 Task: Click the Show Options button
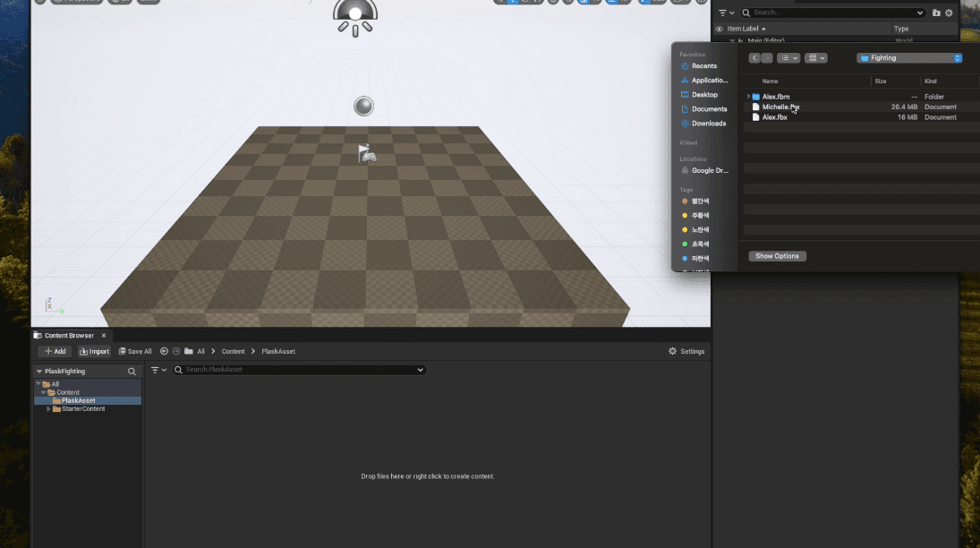(776, 255)
